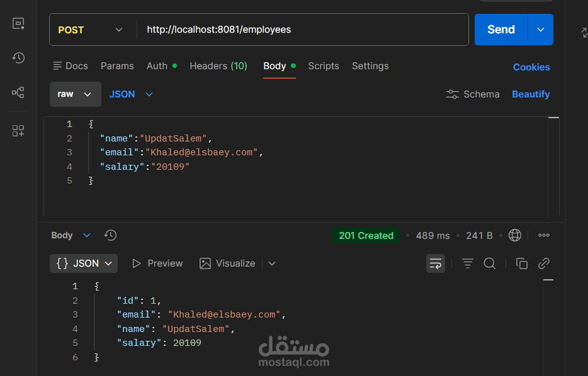Image resolution: width=588 pixels, height=376 pixels.
Task: Click the Docs icon with label
Action: click(71, 66)
